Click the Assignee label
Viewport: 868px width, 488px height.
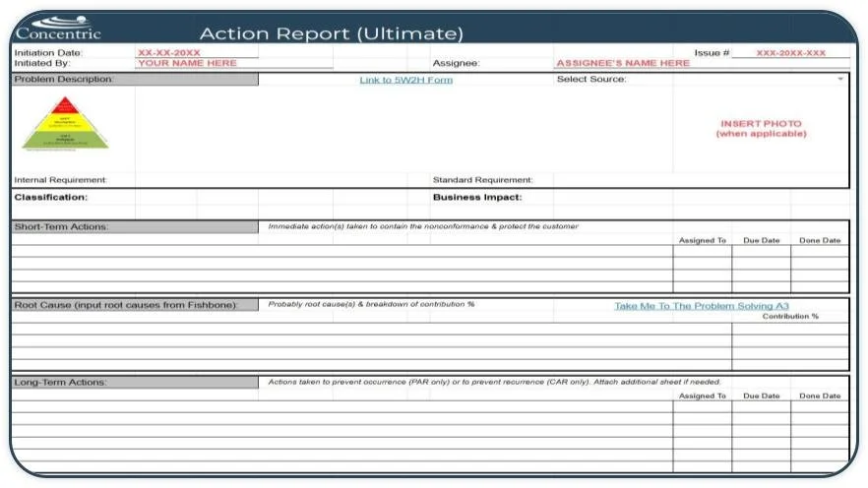pyautogui.click(x=457, y=63)
